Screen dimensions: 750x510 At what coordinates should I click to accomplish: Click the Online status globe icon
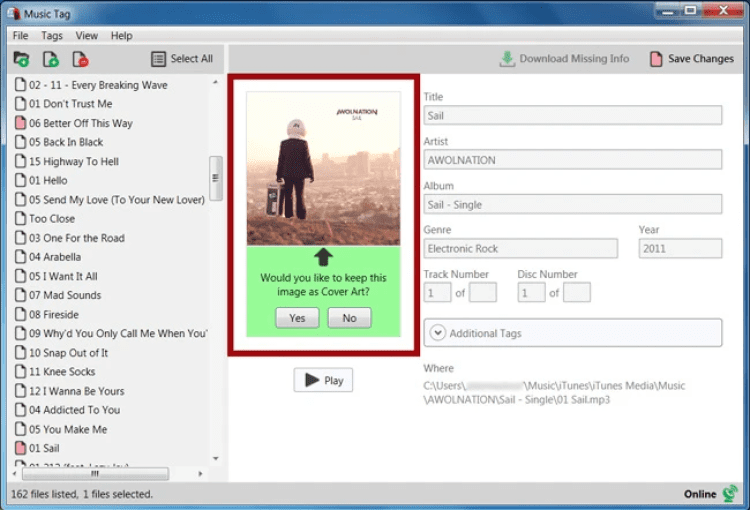pos(730,493)
